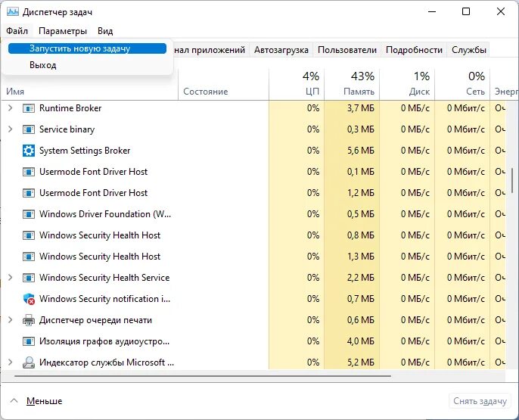The height and width of the screenshot is (420, 519).
Task: Click the Service binary process icon
Action: 29,129
